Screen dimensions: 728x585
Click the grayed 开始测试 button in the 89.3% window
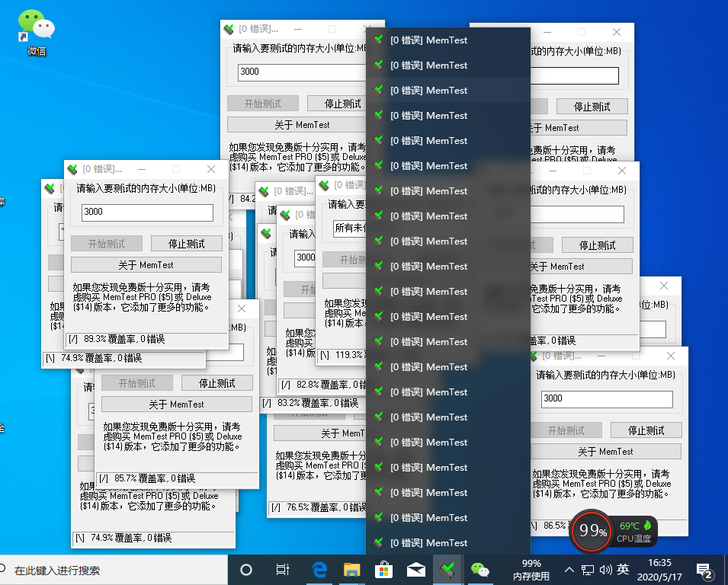(106, 244)
